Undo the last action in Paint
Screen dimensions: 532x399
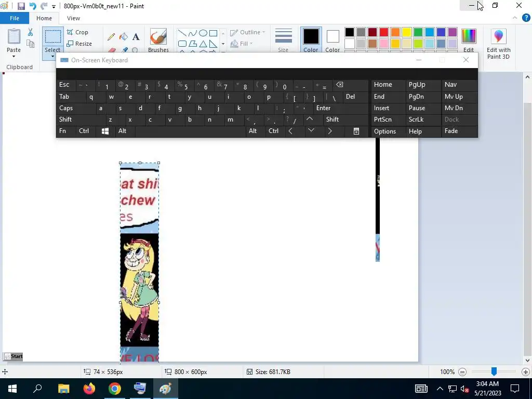33,6
